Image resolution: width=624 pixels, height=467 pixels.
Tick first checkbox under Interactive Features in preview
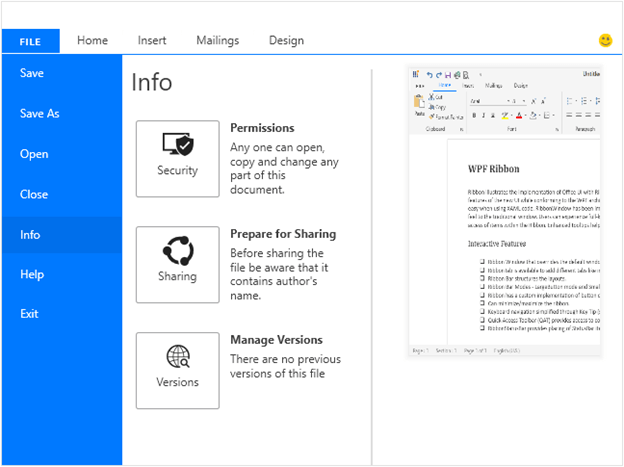click(481, 261)
